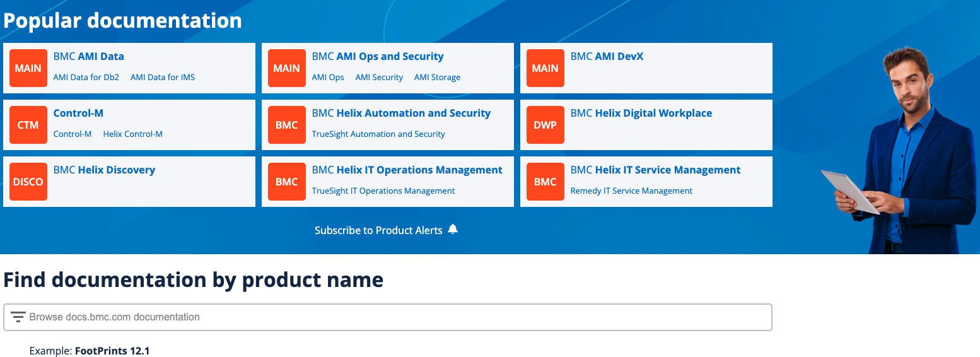
Task: Open BMC AMI Ops and Security documentation
Action: [378, 56]
